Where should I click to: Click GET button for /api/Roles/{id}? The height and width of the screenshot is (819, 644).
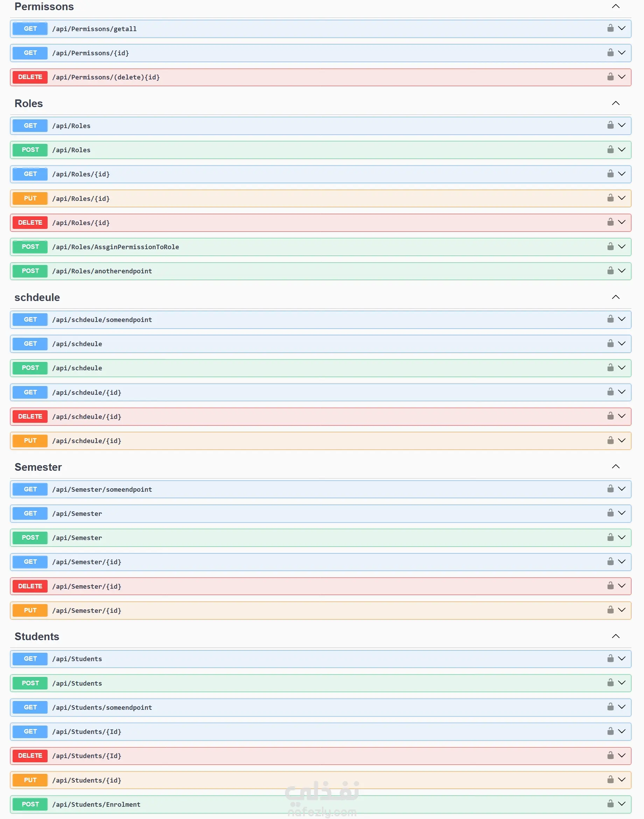click(30, 174)
